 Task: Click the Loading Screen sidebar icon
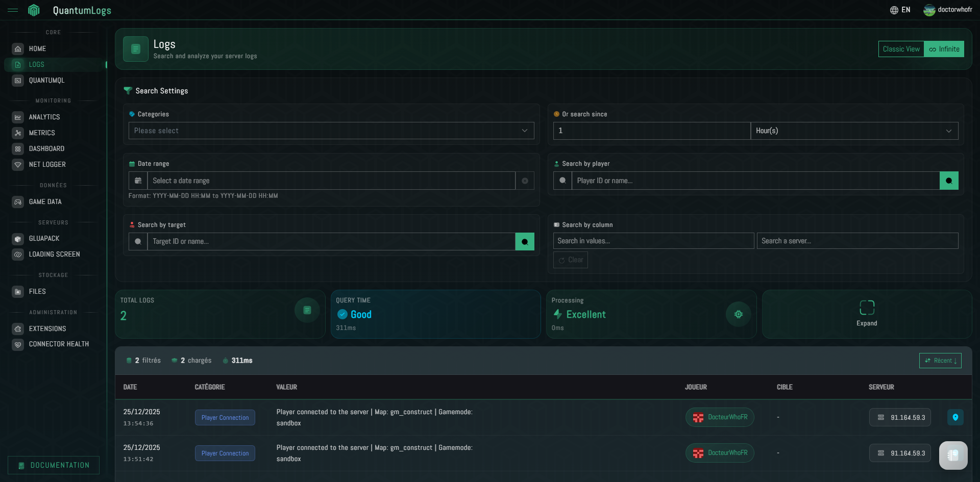tap(18, 255)
